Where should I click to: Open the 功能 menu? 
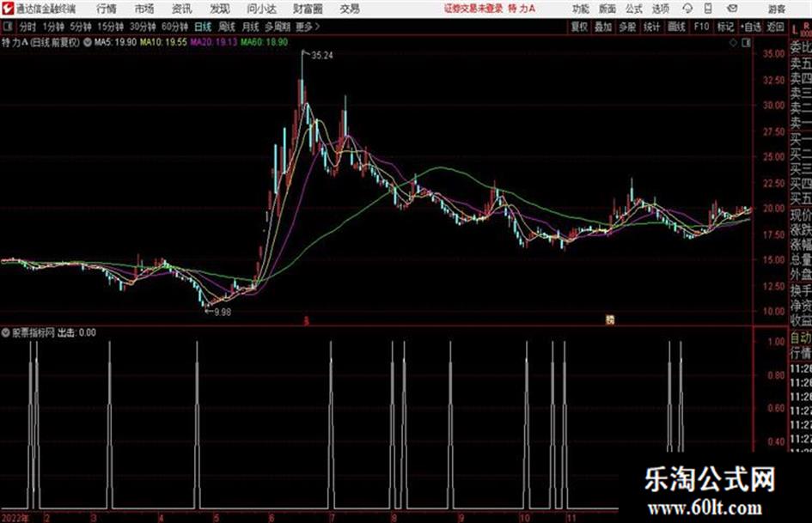581,9
